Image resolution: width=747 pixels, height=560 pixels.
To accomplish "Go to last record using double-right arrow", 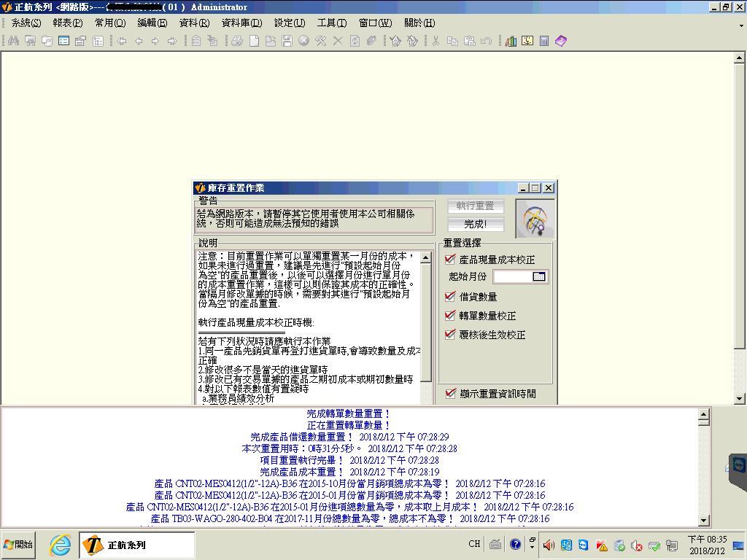I will [172, 41].
